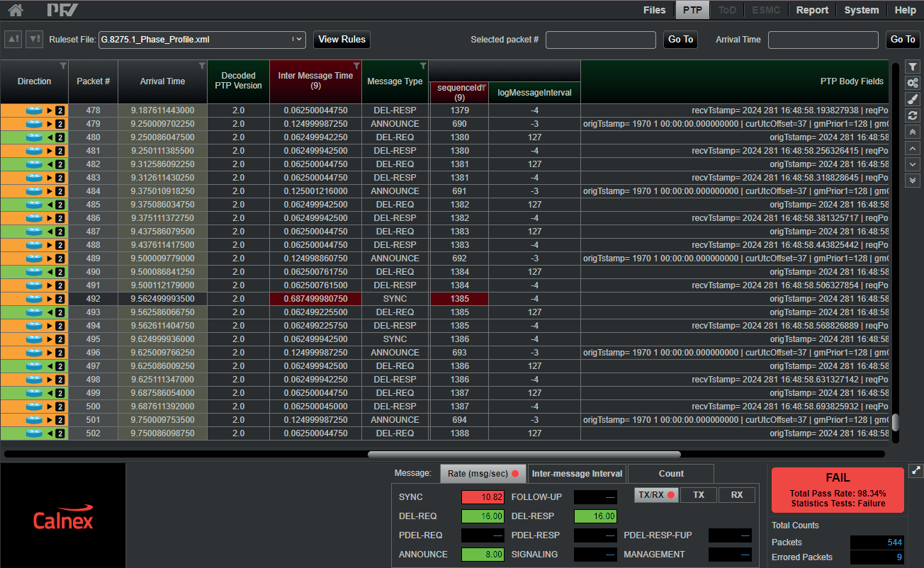
Task: Open Message Type column filter
Action: [x=423, y=66]
